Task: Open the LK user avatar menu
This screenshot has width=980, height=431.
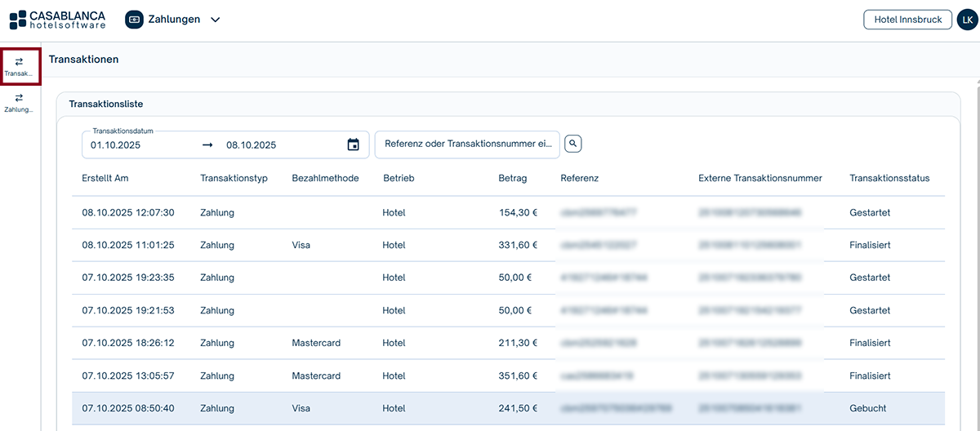Action: [966, 20]
